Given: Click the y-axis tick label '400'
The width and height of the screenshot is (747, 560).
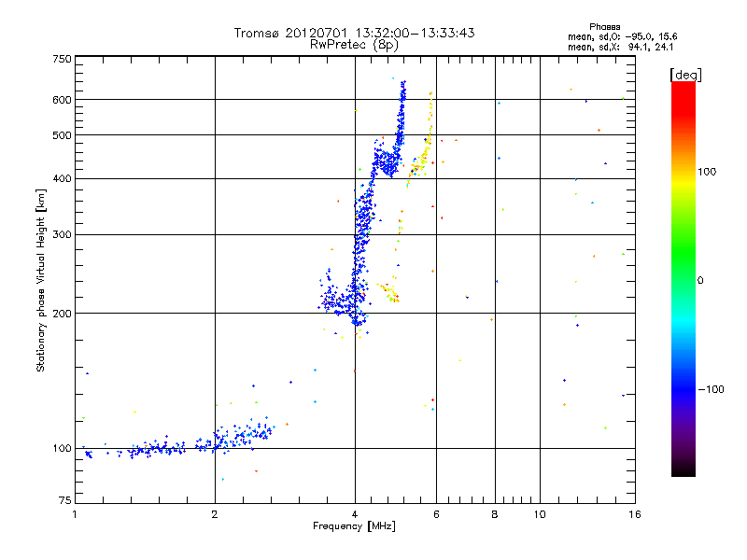Looking at the screenshot, I should tap(63, 179).
